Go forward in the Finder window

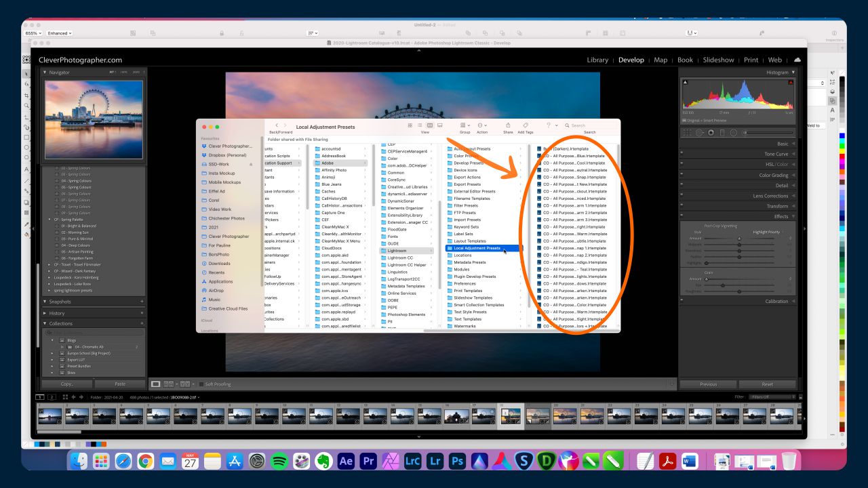click(x=285, y=125)
